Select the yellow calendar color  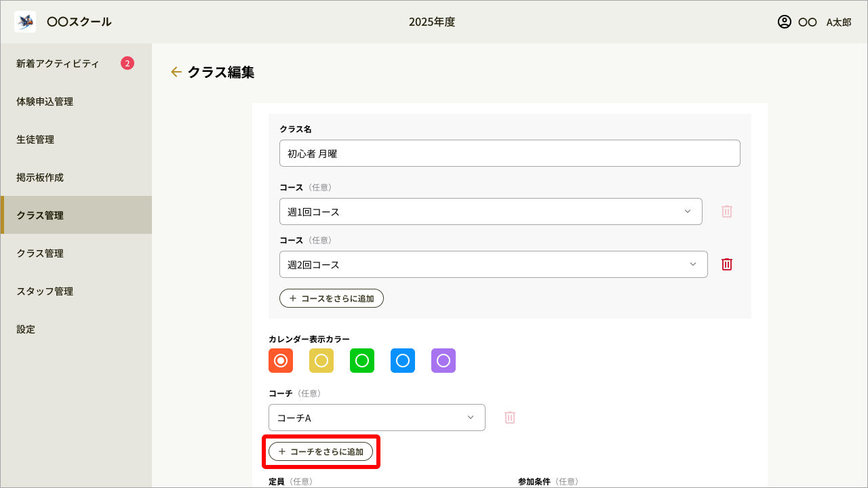(321, 361)
